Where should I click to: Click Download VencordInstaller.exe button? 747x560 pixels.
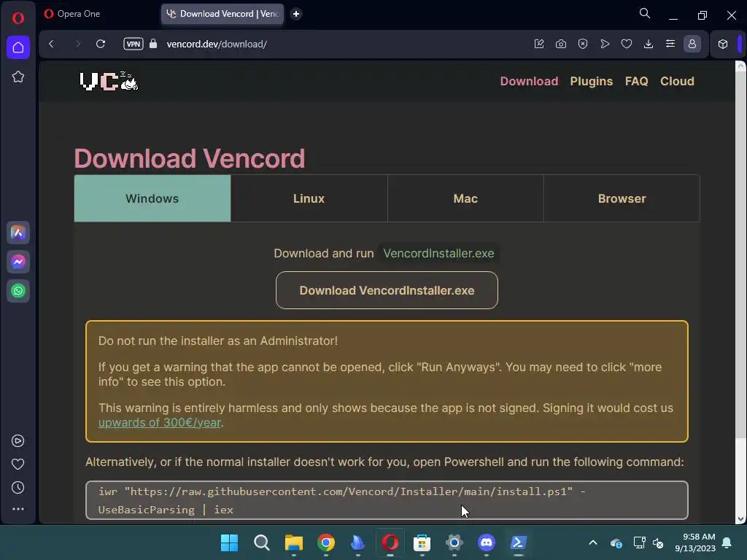coord(387,290)
